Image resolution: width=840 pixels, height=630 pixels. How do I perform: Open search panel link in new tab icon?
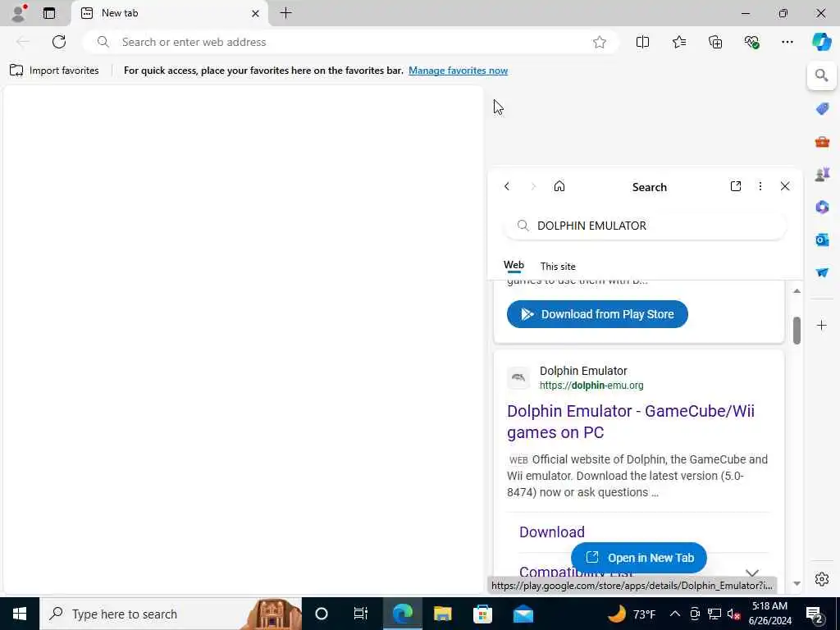(736, 186)
